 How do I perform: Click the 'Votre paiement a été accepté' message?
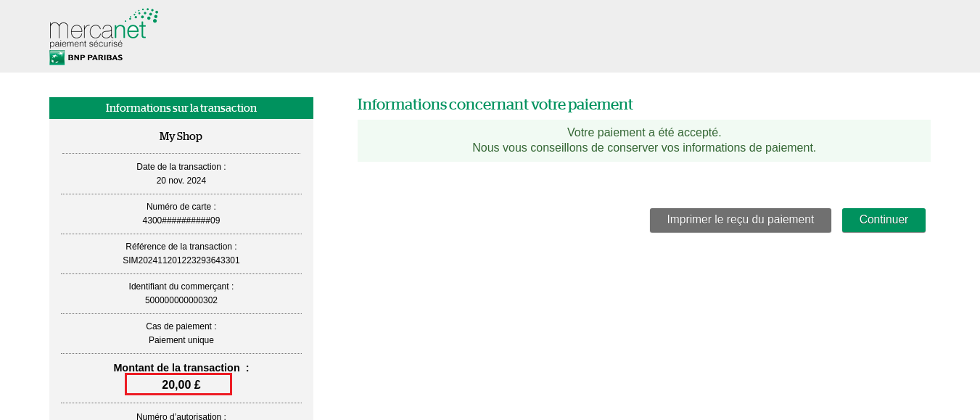point(643,133)
